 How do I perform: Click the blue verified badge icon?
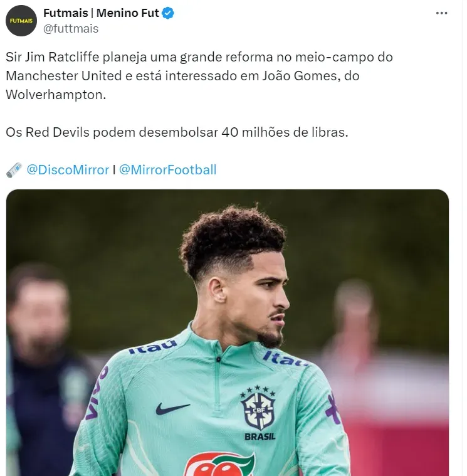[168, 13]
